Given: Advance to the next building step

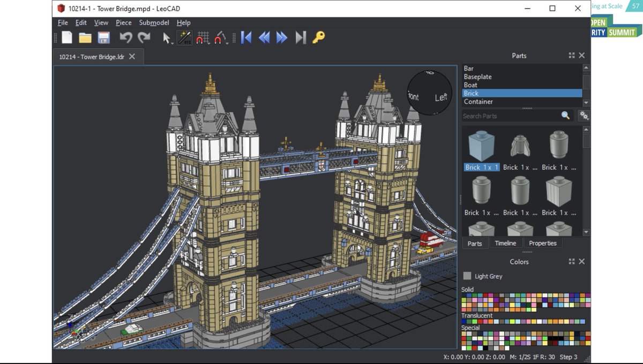Looking at the screenshot, I should pyautogui.click(x=282, y=37).
